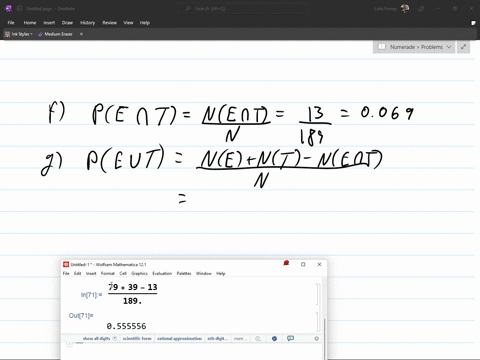The height and width of the screenshot is (360, 480).
Task: Open Mathematica Format menu
Action: [x=108, y=273]
